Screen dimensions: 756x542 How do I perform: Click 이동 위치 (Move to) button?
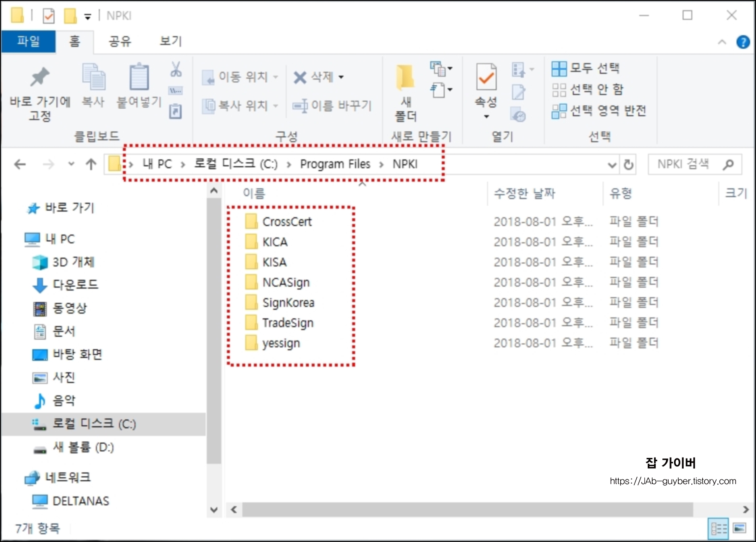[240, 77]
